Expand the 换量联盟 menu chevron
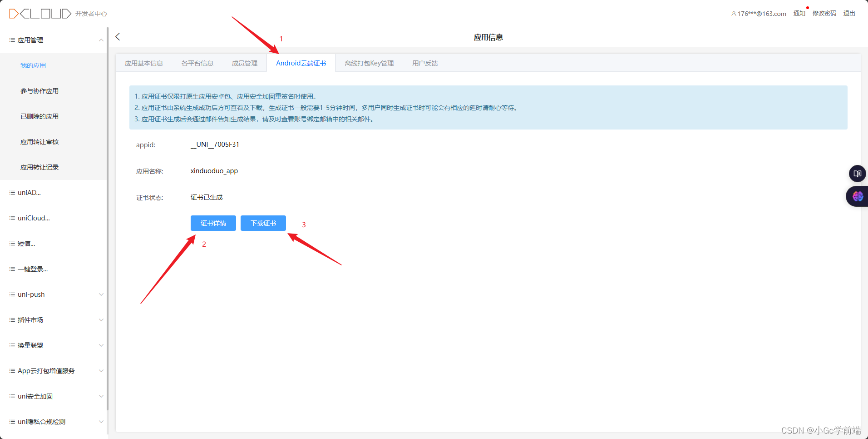This screenshot has height=439, width=868. (101, 345)
